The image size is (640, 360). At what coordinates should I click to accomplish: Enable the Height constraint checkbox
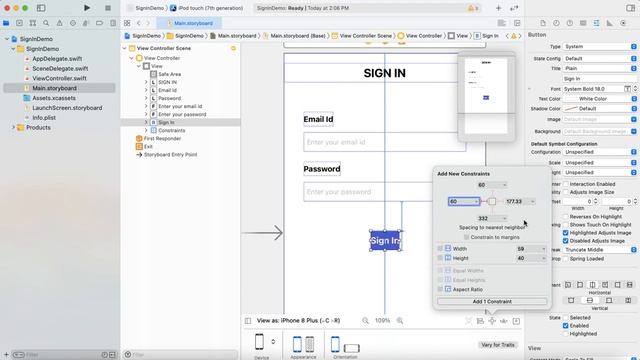tap(440, 258)
